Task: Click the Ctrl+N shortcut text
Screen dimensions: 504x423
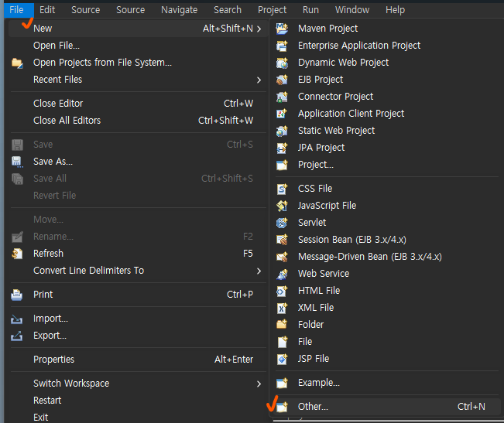Action: coord(471,407)
